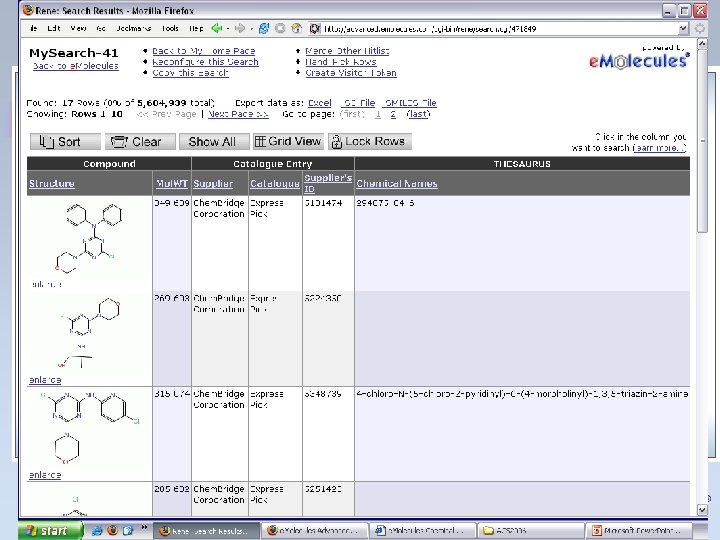This screenshot has width=720, height=540.
Task: Open the ACS2006 folder taskbar item
Action: tap(530, 531)
